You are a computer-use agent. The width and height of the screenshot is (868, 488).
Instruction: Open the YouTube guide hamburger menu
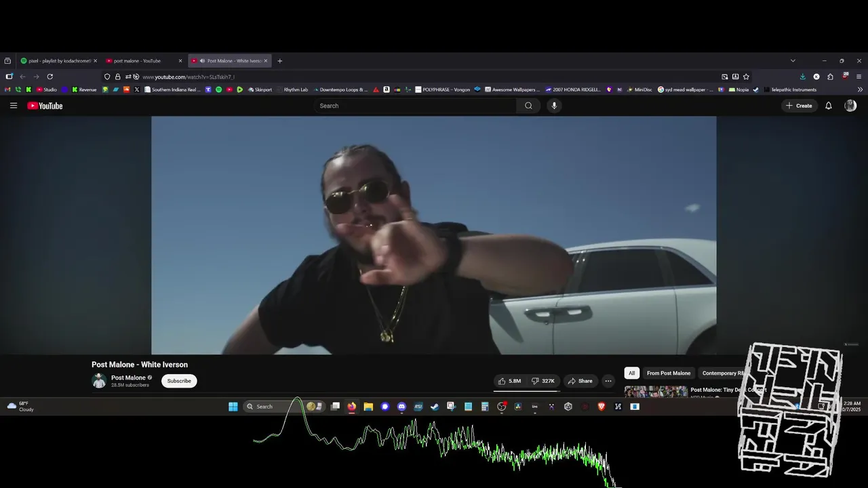point(13,106)
